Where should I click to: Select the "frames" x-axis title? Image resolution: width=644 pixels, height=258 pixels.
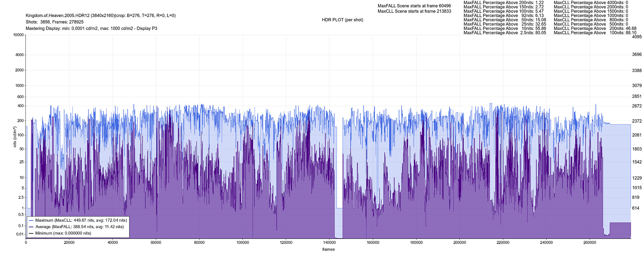(x=328, y=249)
